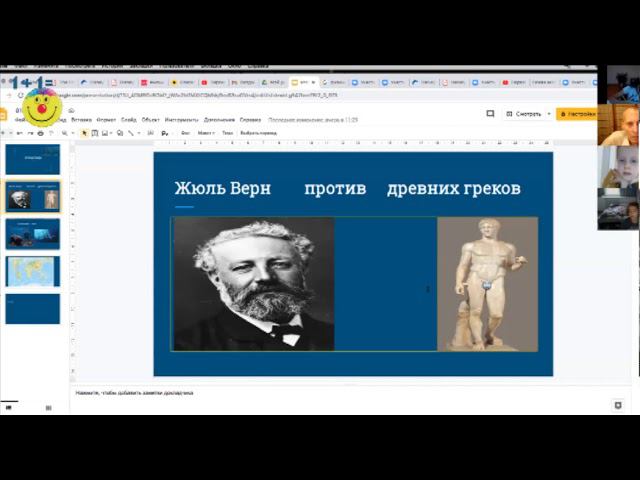Select the Paint format tool
Image resolution: width=640 pixels, height=480 pixels.
(x=51, y=133)
